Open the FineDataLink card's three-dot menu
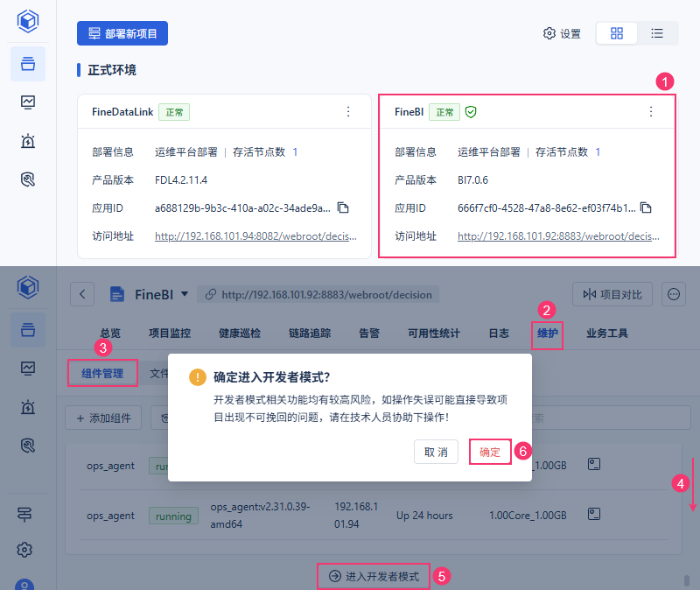The image size is (700, 590). 348,112
